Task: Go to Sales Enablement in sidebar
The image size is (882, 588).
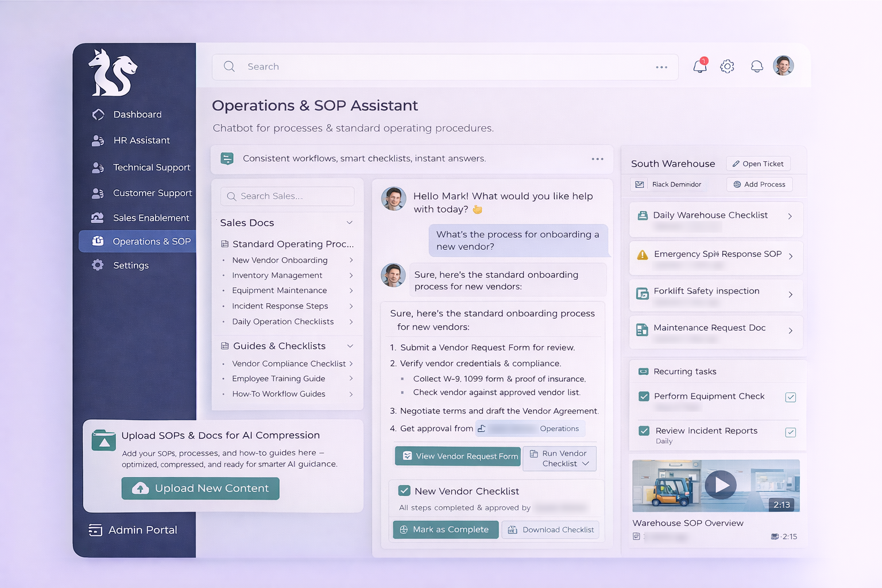Action: coord(150,218)
